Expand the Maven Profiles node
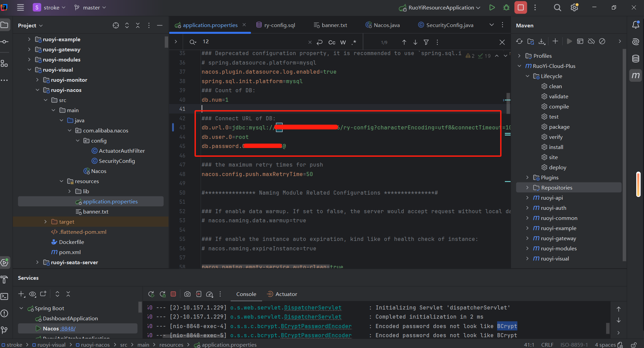 [519, 56]
